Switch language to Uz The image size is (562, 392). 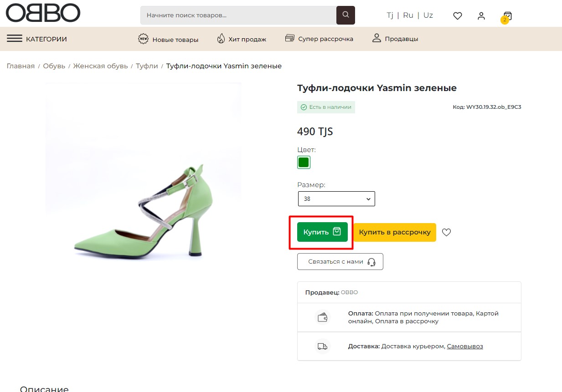coord(428,15)
